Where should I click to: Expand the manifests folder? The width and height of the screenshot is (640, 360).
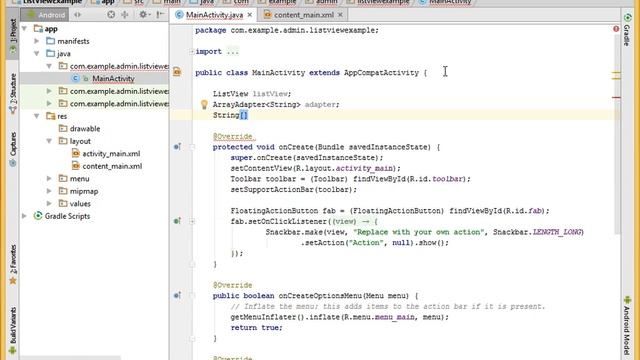pyautogui.click(x=37, y=41)
